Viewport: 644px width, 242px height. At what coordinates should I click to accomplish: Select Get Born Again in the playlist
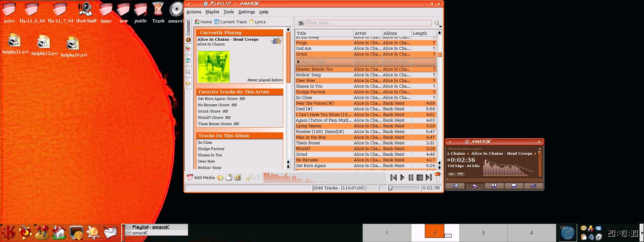(x=366, y=165)
